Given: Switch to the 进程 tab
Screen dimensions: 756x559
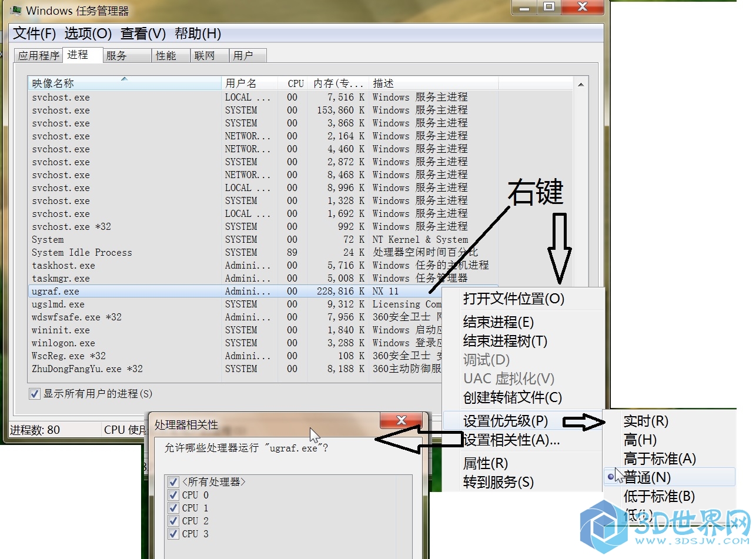Looking at the screenshot, I should [x=82, y=55].
